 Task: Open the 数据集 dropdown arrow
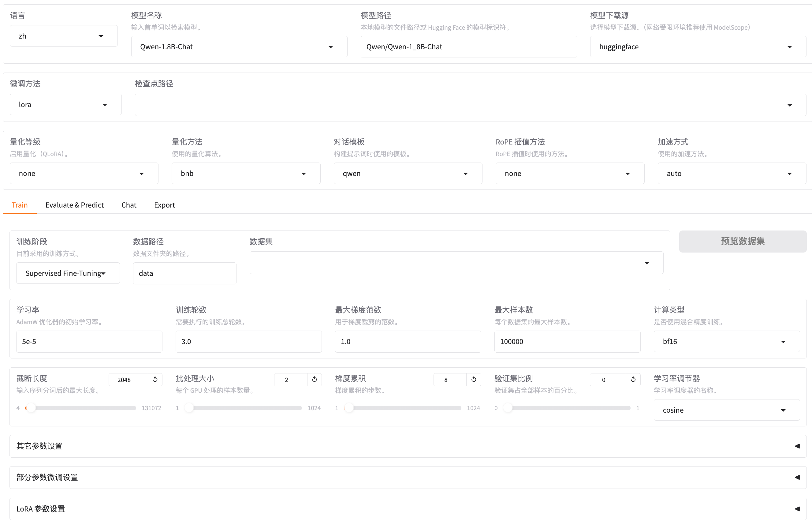click(x=647, y=263)
